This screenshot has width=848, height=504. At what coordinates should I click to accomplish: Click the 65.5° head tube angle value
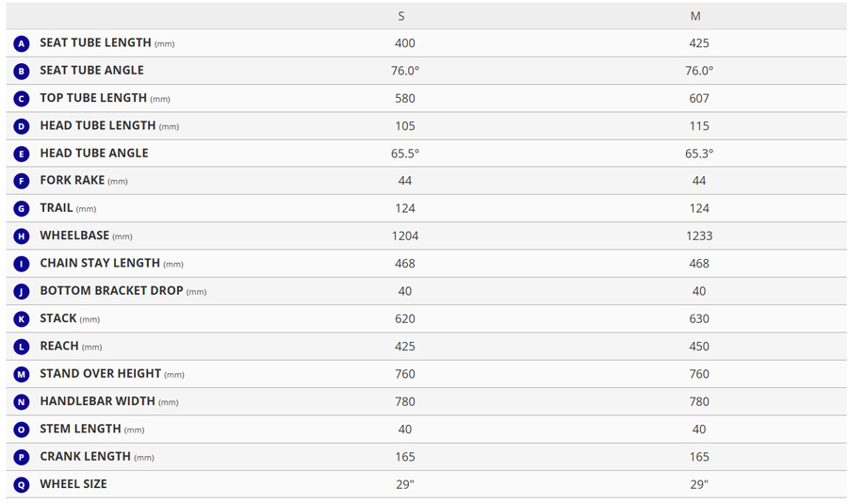[405, 153]
